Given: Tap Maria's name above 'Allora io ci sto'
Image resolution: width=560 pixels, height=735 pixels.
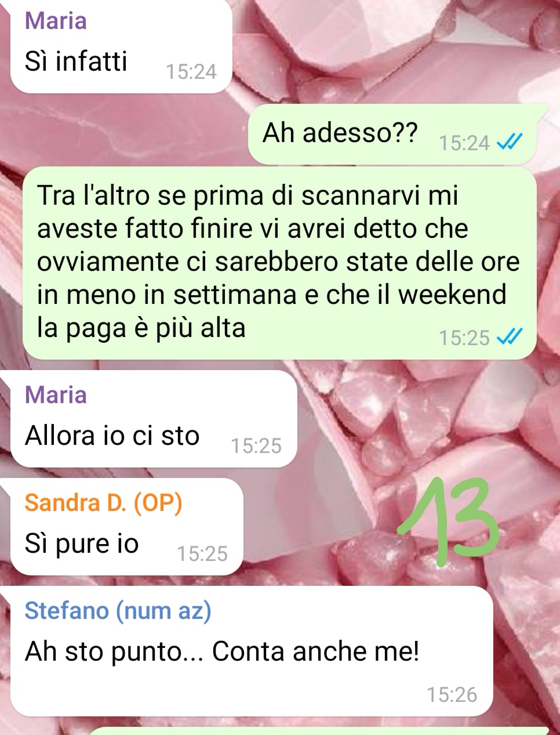Looking at the screenshot, I should [56, 395].
